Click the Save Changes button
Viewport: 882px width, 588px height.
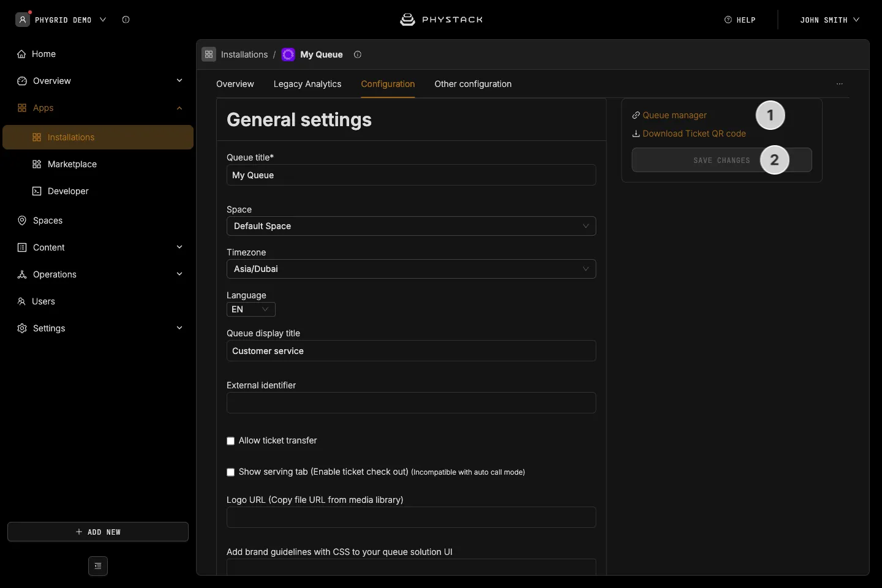tap(722, 160)
